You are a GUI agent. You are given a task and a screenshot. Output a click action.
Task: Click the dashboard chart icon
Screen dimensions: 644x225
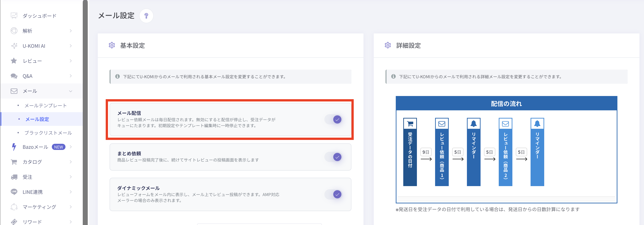click(14, 16)
